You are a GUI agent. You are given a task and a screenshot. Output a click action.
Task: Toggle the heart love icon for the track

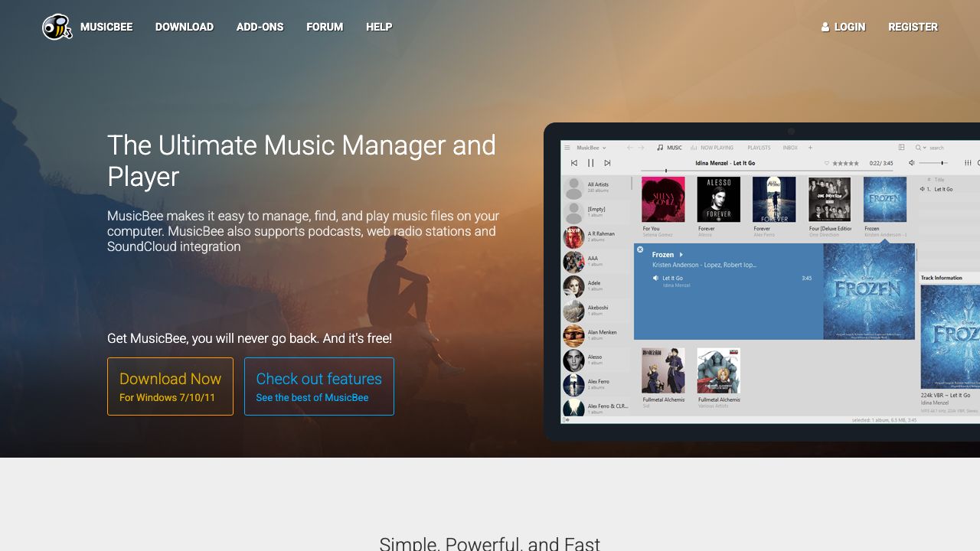click(827, 163)
